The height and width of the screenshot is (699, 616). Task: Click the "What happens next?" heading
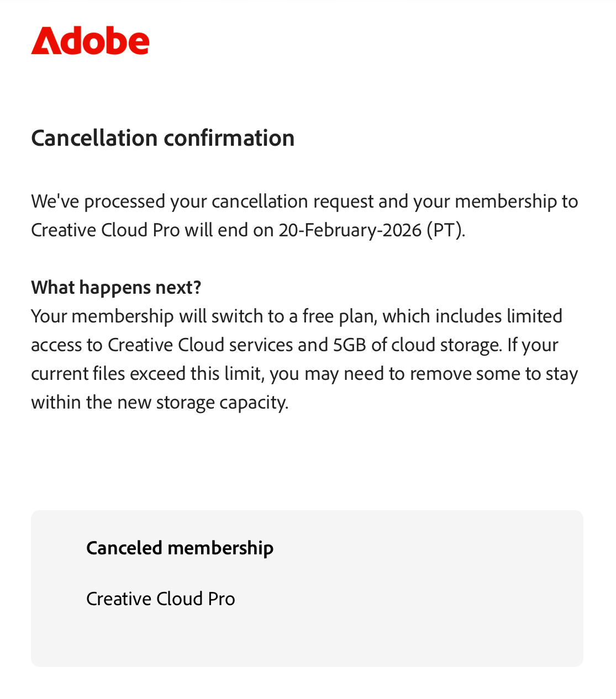[116, 288]
